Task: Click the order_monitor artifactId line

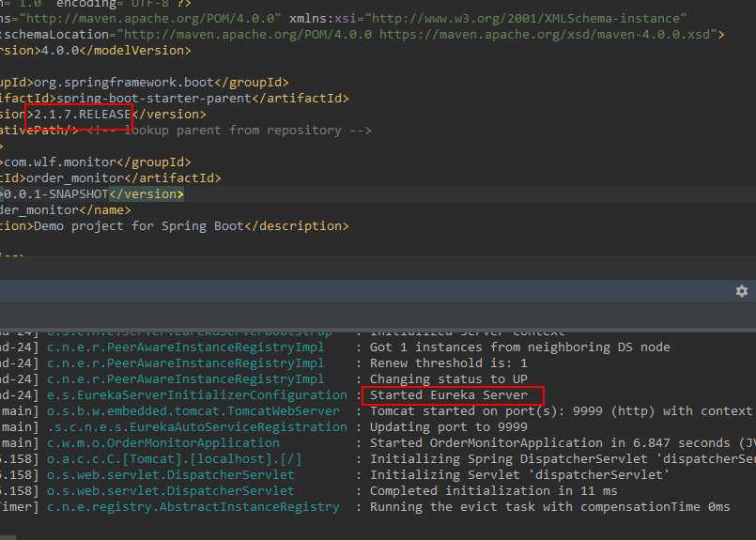Action: coord(111,177)
